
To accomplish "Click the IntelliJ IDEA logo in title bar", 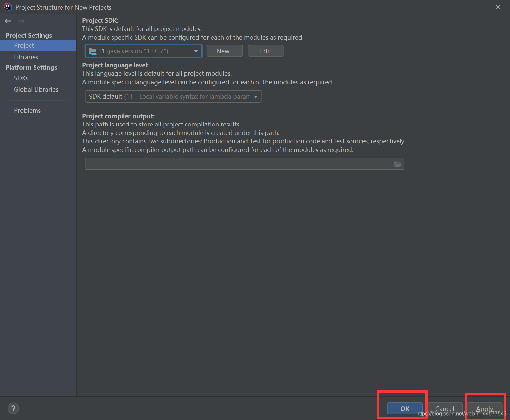I will [8, 7].
